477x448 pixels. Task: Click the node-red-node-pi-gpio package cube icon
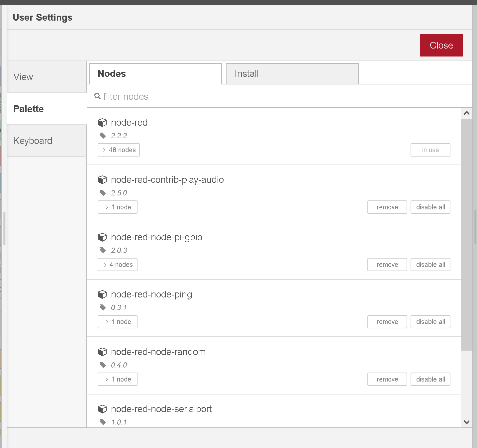(x=102, y=237)
